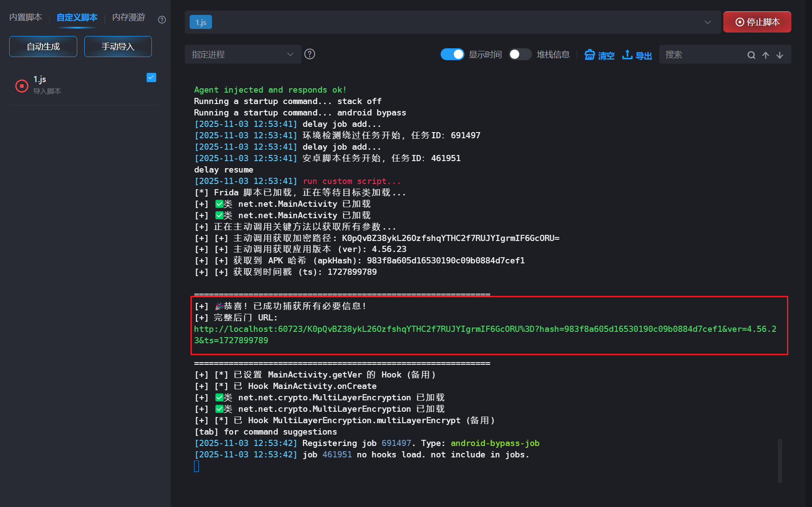Viewport: 812px width, 507px height.
Task: Click the 自动生成 button
Action: tap(43, 47)
